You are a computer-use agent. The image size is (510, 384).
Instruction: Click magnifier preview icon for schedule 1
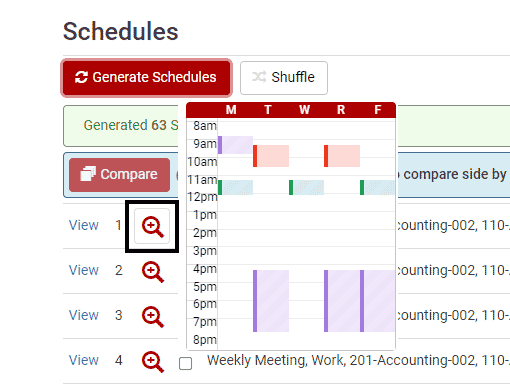coord(152,226)
